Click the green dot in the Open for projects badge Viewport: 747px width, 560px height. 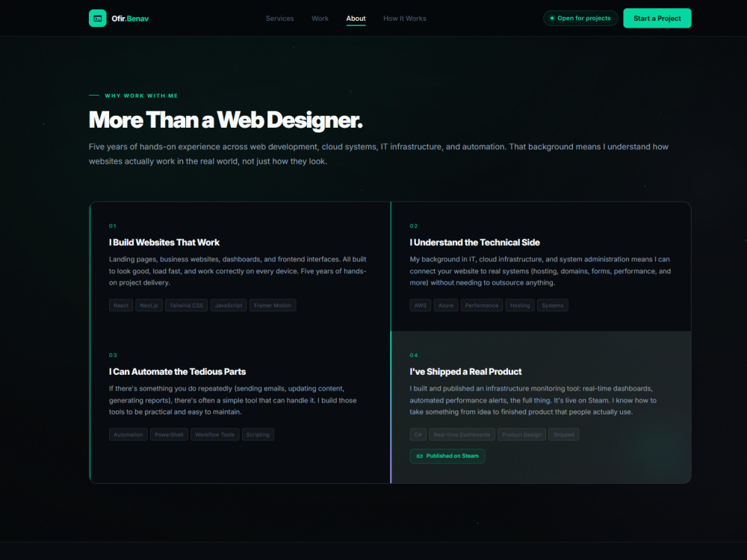[x=552, y=18]
